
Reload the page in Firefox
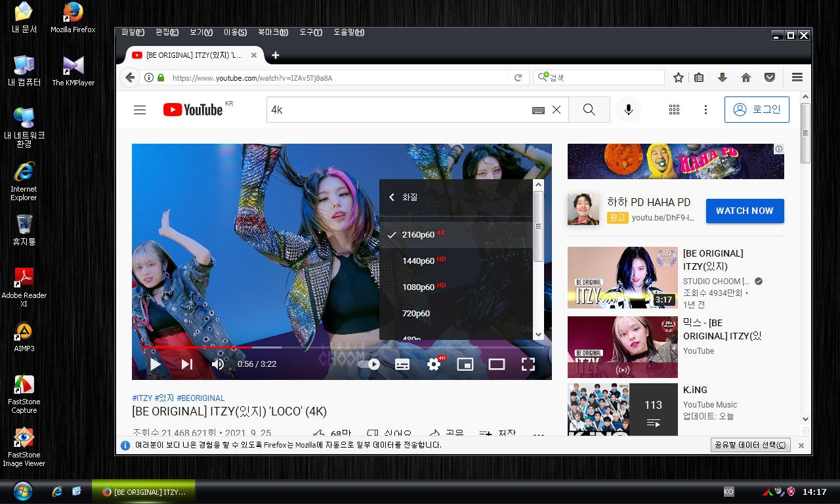point(518,77)
